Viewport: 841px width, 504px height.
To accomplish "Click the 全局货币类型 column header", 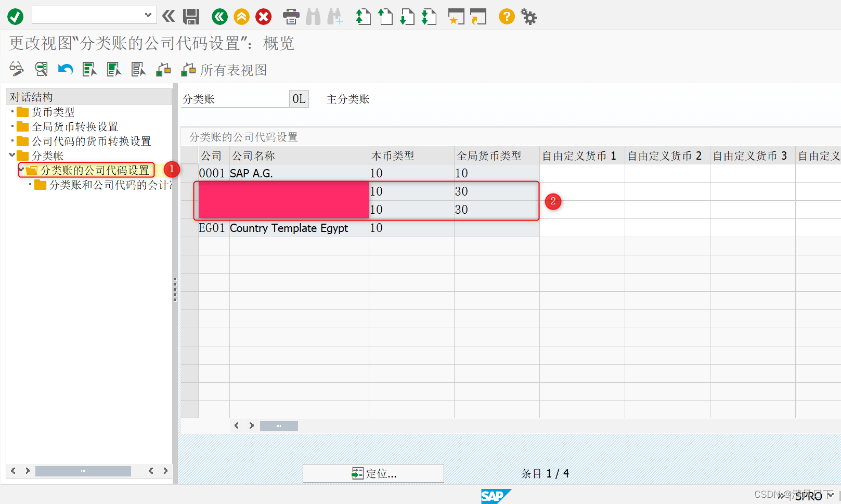I will tap(497, 156).
